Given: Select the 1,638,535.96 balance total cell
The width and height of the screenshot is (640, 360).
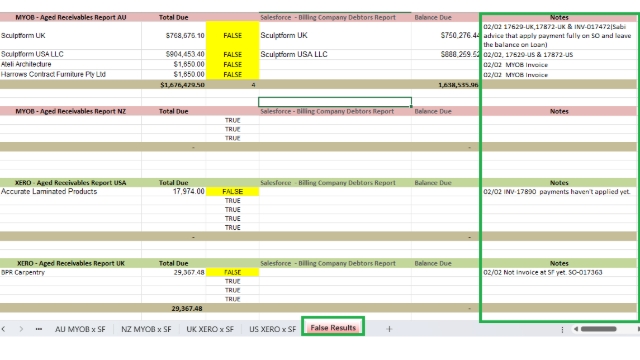Looking at the screenshot, I should 445,85.
